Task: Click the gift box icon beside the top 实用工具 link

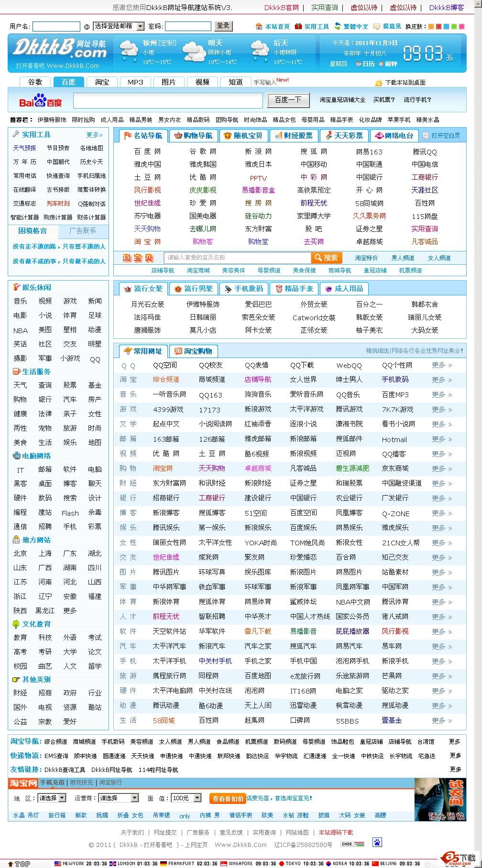Action: tap(298, 26)
